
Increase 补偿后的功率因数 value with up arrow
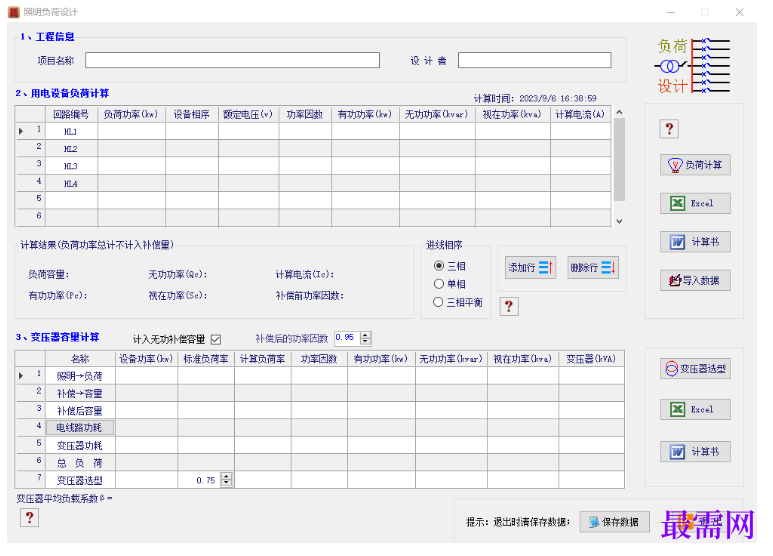click(x=365, y=335)
